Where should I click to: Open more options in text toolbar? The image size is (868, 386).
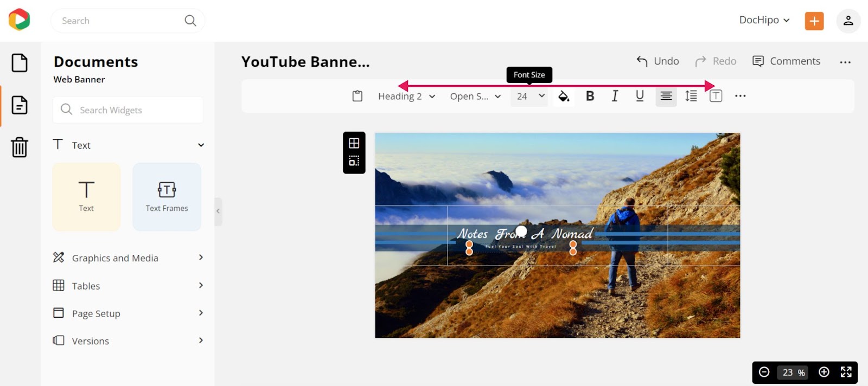(x=740, y=96)
